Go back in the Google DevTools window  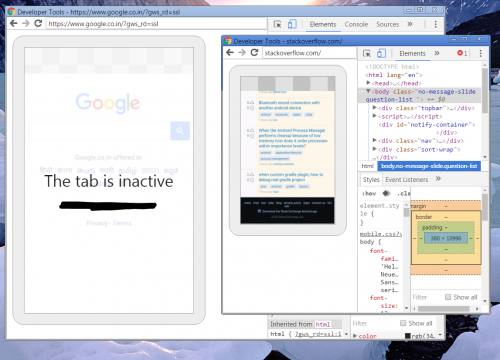click(14, 24)
